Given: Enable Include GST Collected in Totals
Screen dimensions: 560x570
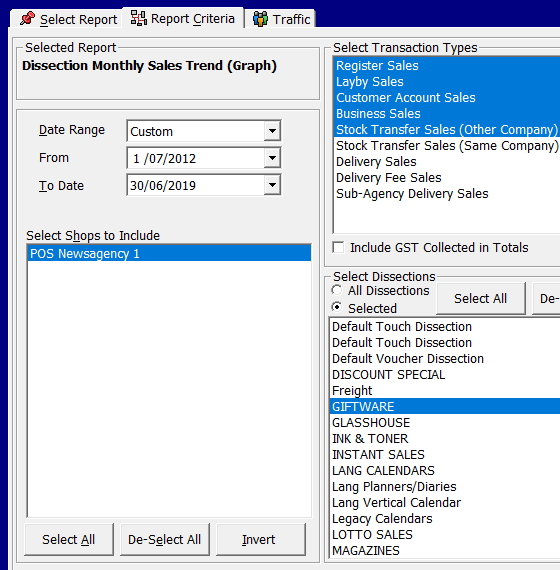Looking at the screenshot, I should click(338, 248).
